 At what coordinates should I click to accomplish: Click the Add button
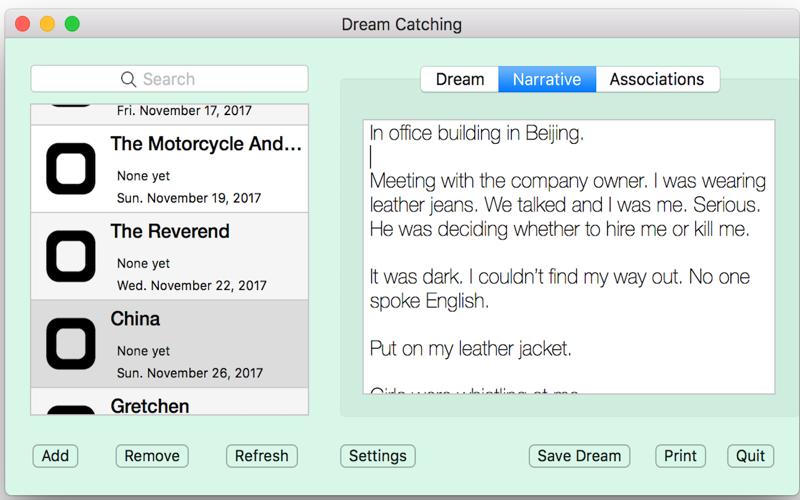(55, 456)
